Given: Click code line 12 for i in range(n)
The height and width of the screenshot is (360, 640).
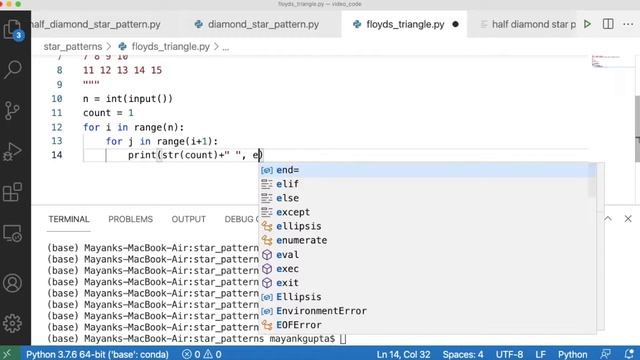Looking at the screenshot, I should click(x=133, y=127).
